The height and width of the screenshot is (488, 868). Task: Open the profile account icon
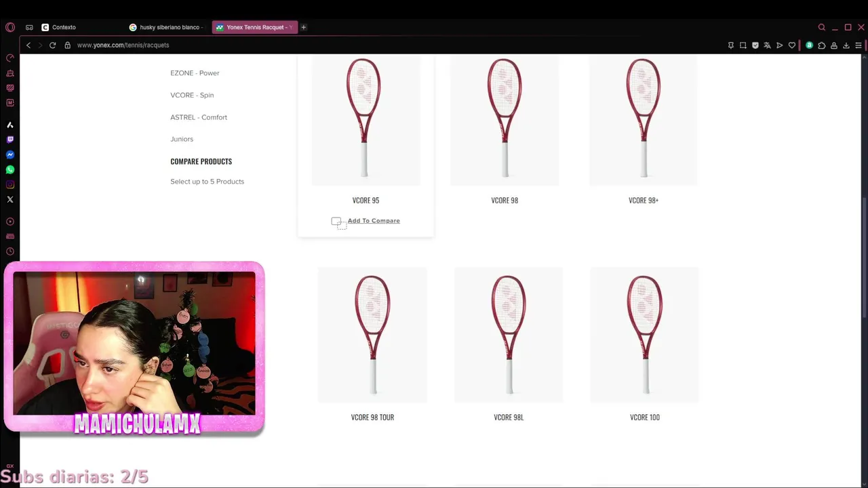pos(834,45)
